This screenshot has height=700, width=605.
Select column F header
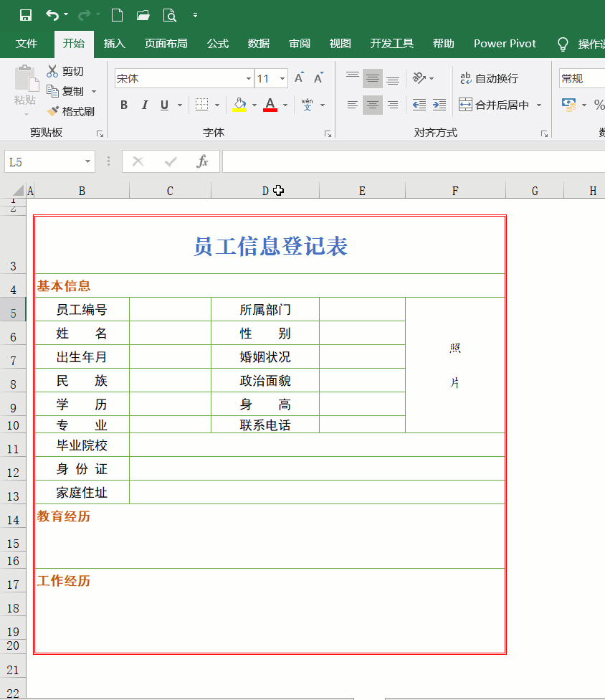pyautogui.click(x=455, y=191)
